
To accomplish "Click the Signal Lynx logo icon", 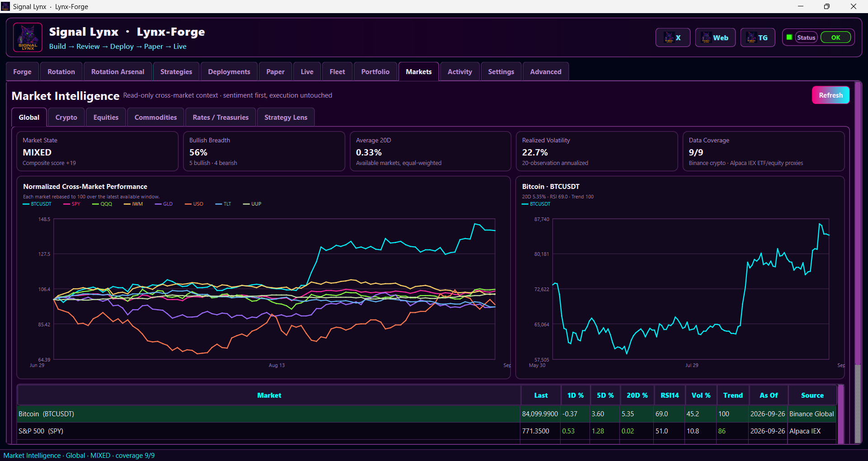I will (28, 38).
